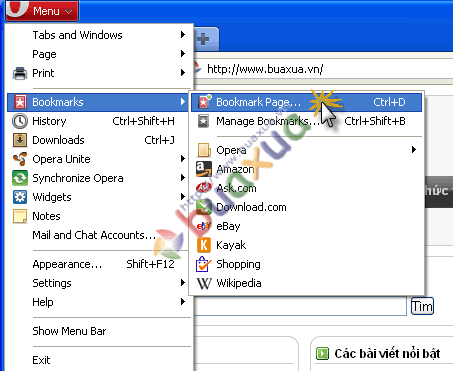The width and height of the screenshot is (453, 371).
Task: Select Settings menu entry
Action: pos(99,283)
